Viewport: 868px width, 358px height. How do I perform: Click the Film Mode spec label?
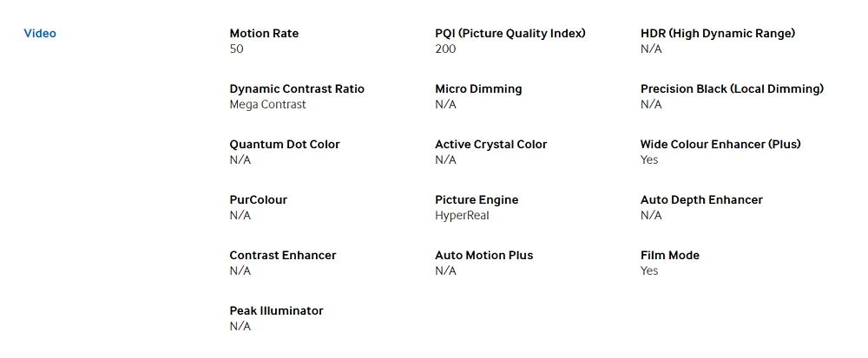[669, 256]
